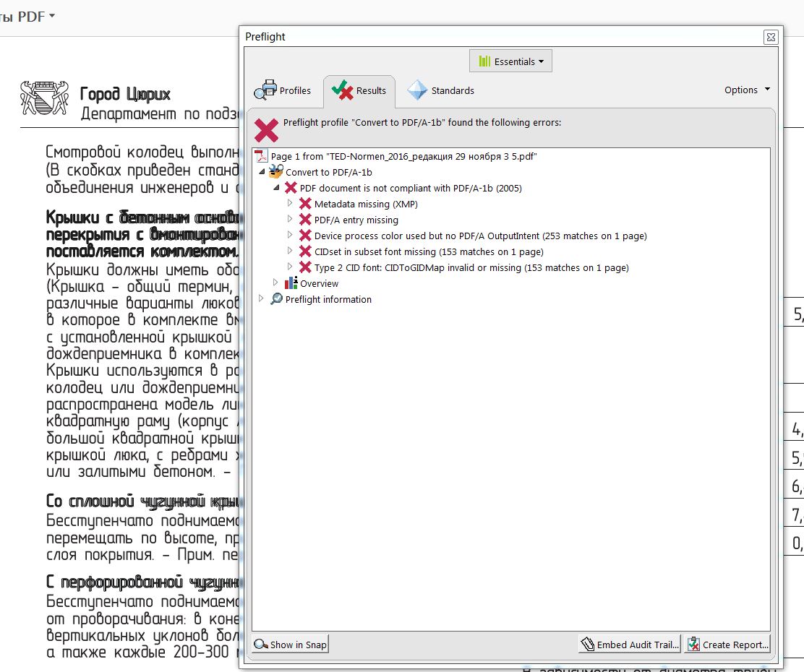Viewport: 804px width, 672px height.
Task: Click the Zurich coat of arms logo
Action: [44, 98]
